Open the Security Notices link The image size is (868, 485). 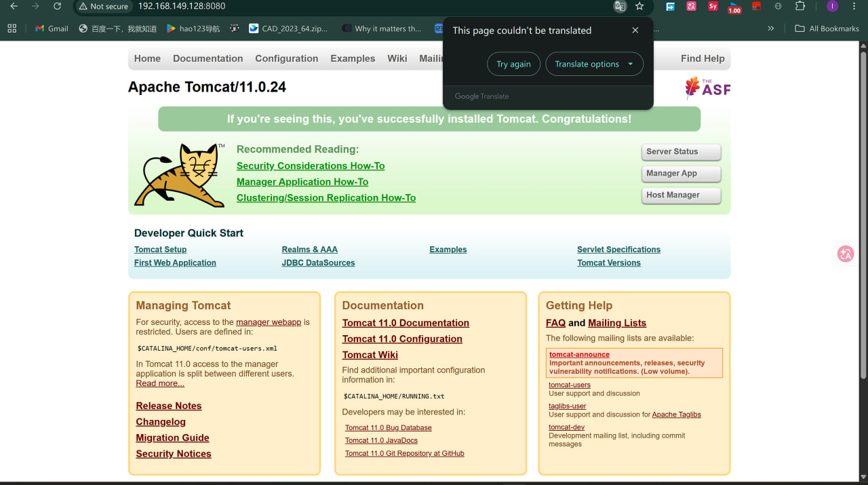(174, 454)
